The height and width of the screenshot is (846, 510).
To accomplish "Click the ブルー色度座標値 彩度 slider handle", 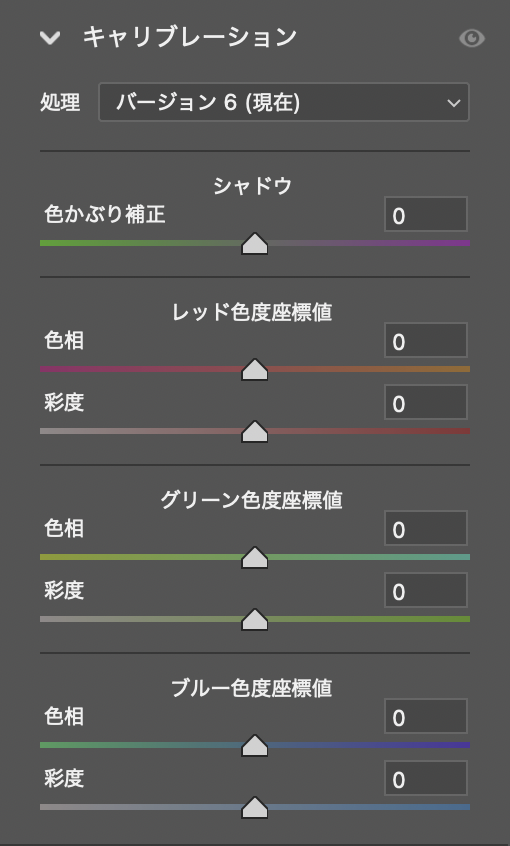I will 255,807.
